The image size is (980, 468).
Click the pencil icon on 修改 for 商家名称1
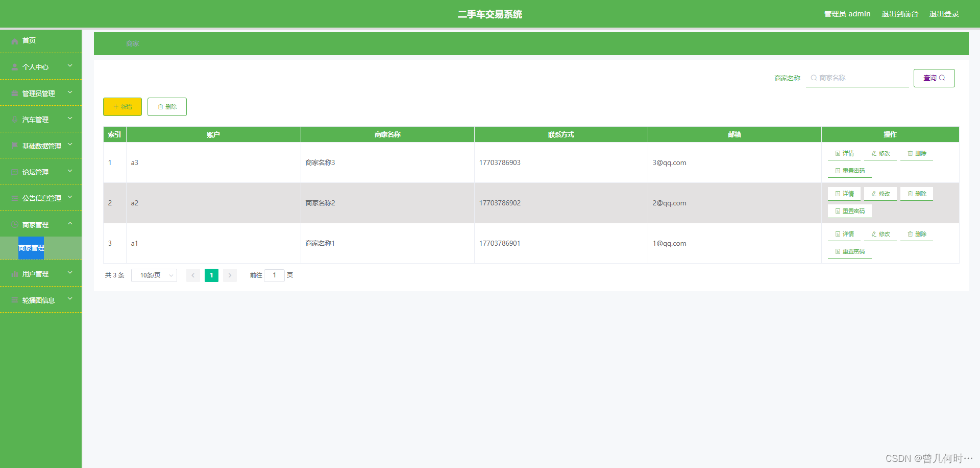[x=874, y=234]
